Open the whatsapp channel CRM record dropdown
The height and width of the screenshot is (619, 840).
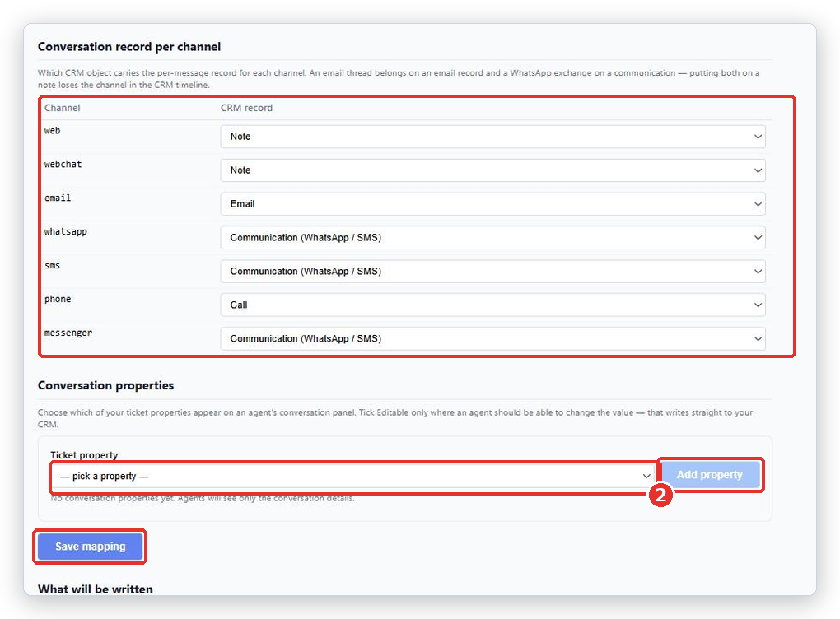click(x=492, y=238)
